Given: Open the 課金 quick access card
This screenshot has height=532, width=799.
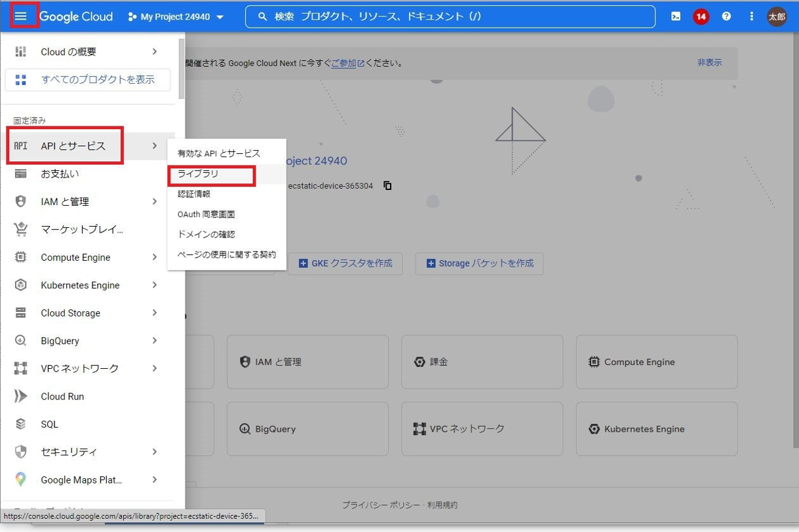Looking at the screenshot, I should 482,362.
